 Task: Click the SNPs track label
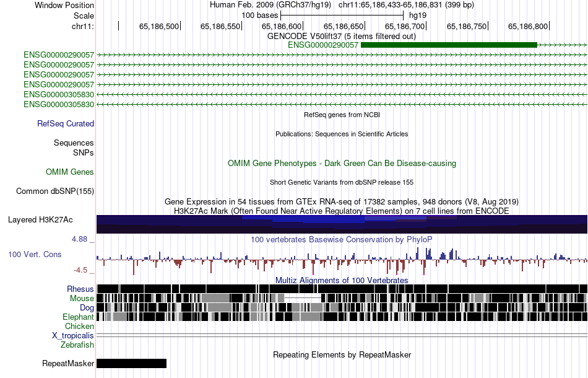click(x=84, y=153)
